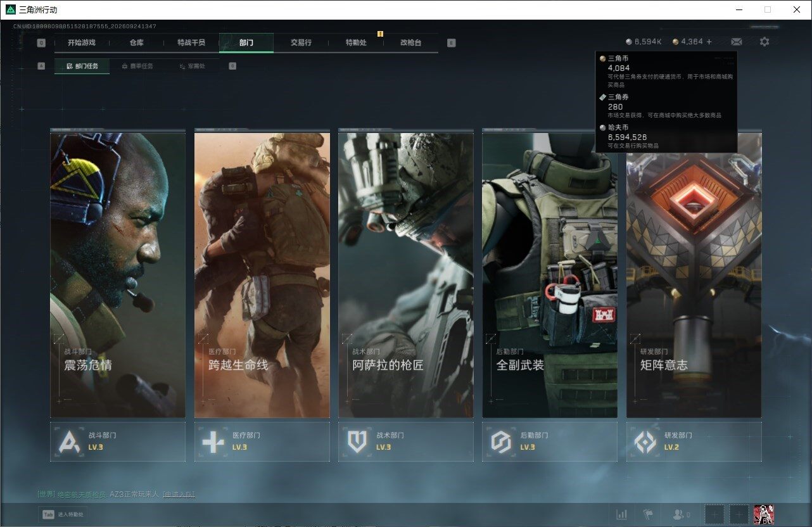Open the settings gear icon

point(764,42)
